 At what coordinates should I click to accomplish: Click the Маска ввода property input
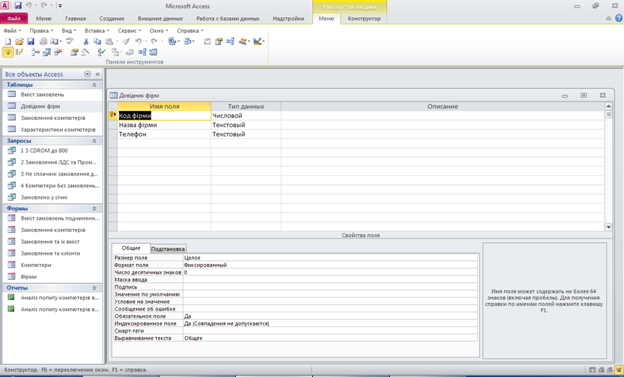point(330,280)
